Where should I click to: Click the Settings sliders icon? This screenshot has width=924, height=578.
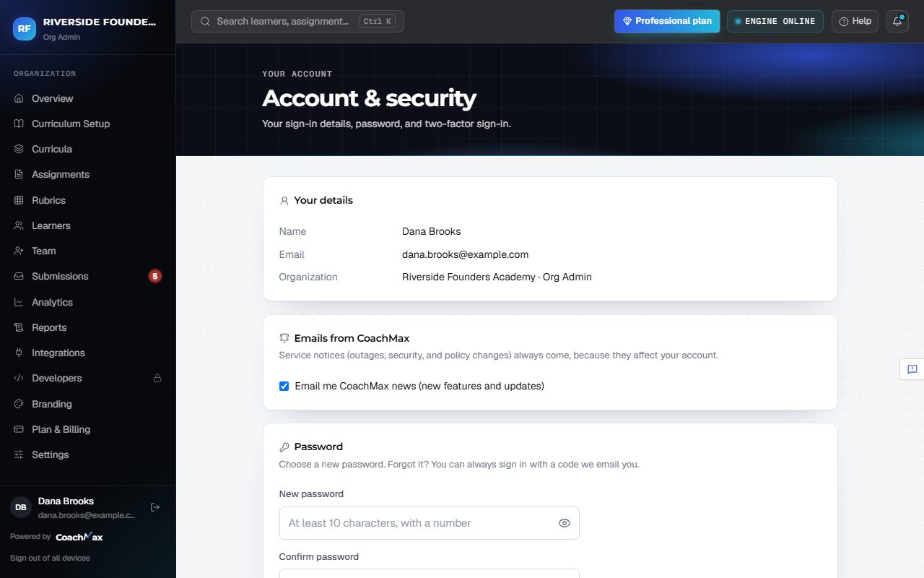19,454
